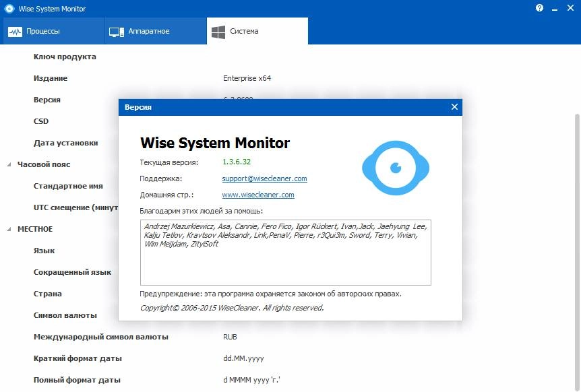Select the Международный символ валюты row
Screen dimensions: 581x392
point(101,337)
